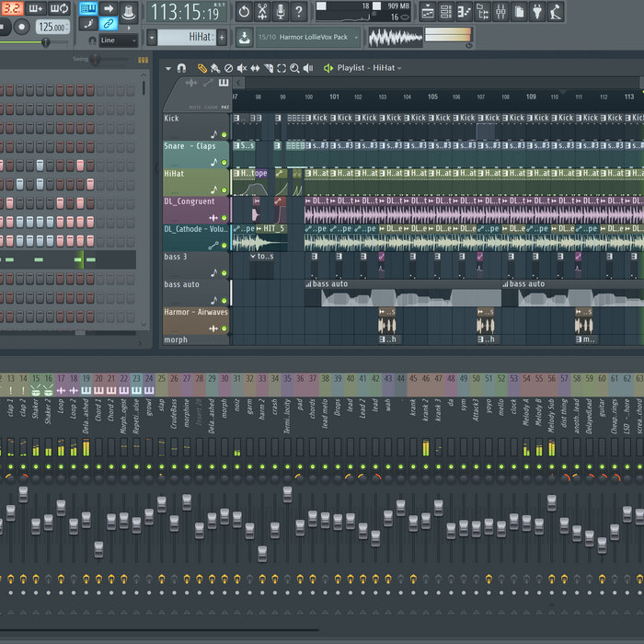Image resolution: width=644 pixels, height=644 pixels.
Task: Click the Harmor - Airwaves track header
Action: 195,321
